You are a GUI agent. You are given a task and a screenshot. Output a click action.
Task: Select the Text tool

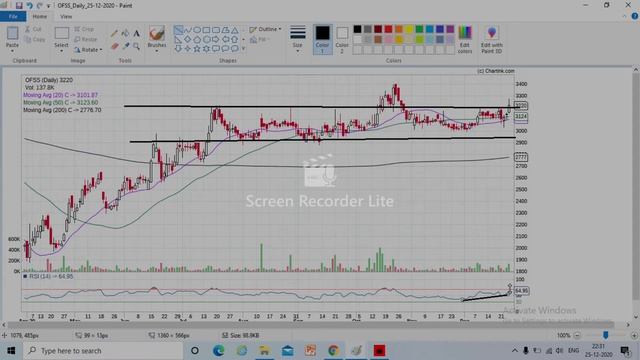point(136,33)
